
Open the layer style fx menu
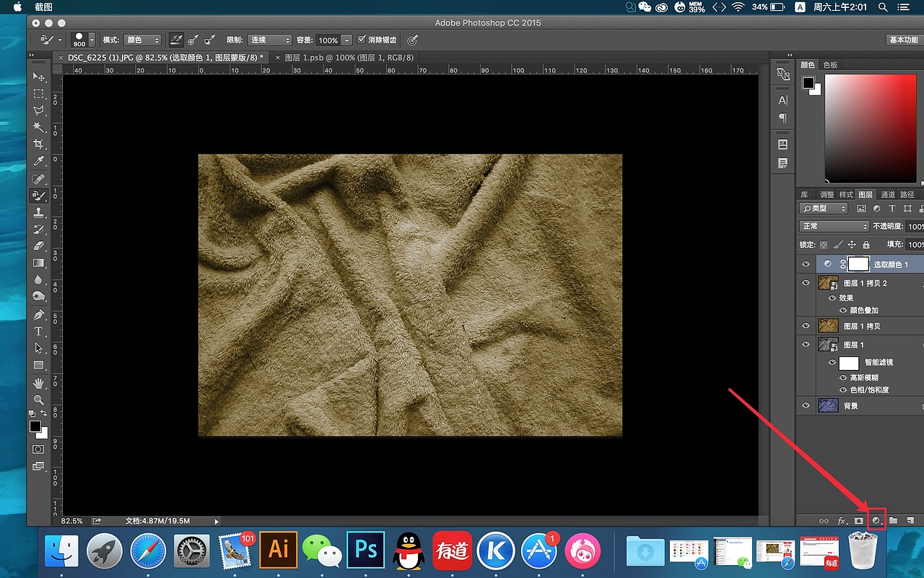tap(841, 520)
